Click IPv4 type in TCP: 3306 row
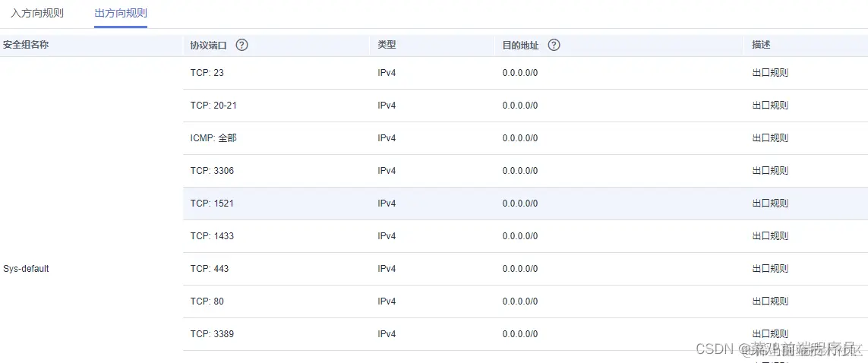The image size is (868, 363). [x=387, y=170]
